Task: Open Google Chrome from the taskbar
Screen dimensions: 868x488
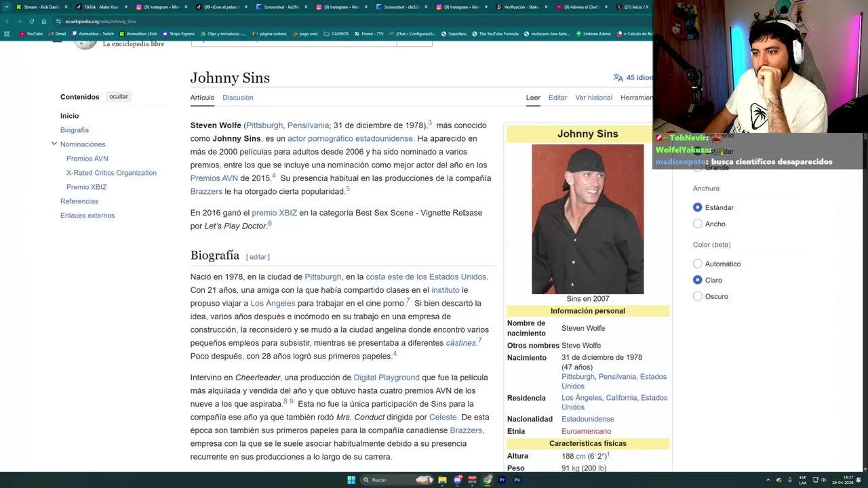Action: tap(488, 480)
